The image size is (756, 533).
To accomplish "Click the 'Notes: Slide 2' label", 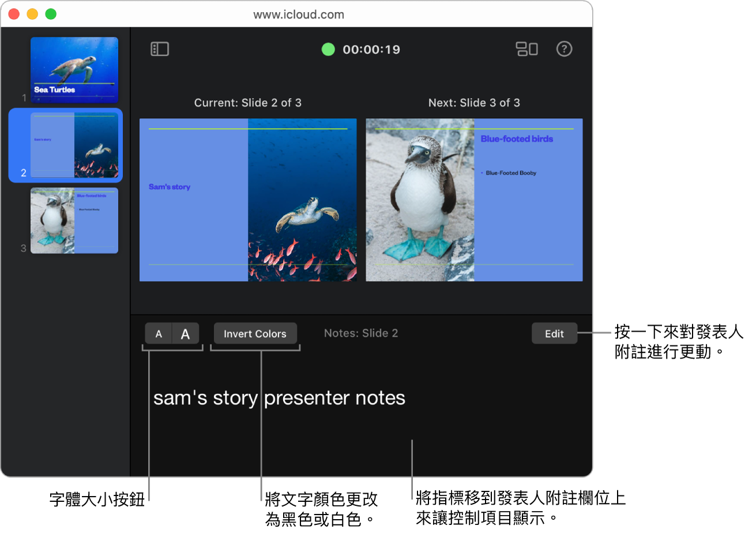I will click(361, 333).
